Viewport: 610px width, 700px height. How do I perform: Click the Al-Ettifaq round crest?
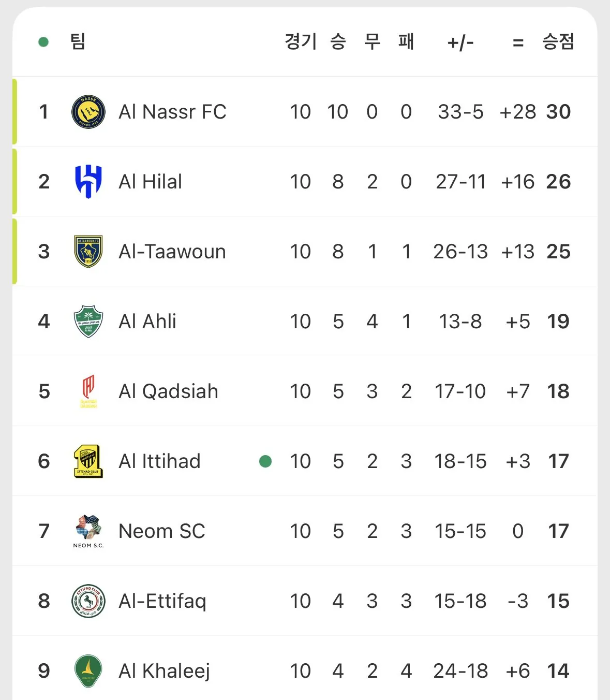(x=88, y=601)
